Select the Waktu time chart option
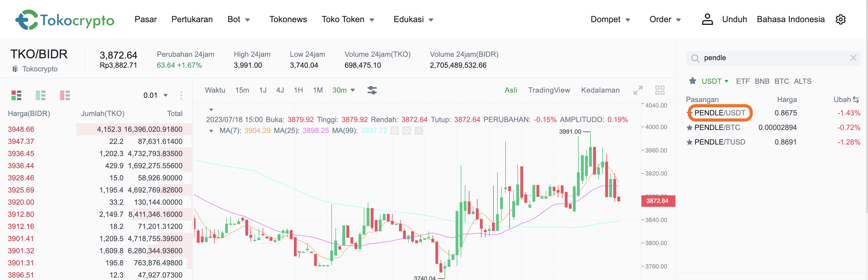The height and width of the screenshot is (280, 868). click(215, 90)
